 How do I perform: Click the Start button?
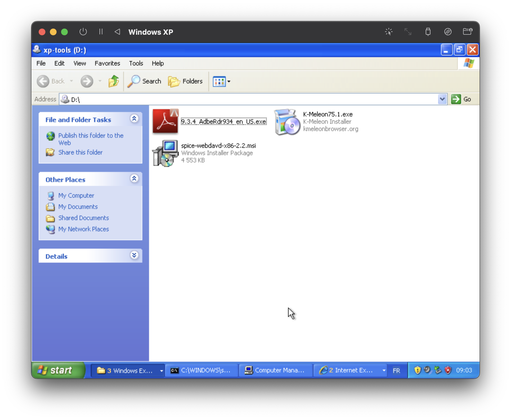point(58,370)
